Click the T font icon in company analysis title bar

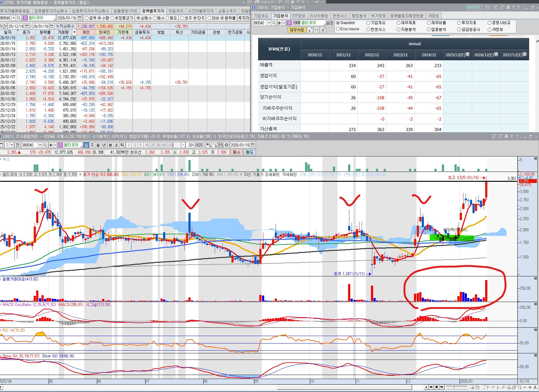pos(513,7)
